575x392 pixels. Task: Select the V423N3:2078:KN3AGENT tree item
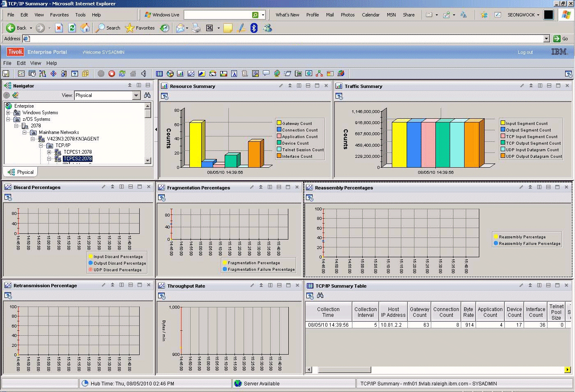pos(73,139)
